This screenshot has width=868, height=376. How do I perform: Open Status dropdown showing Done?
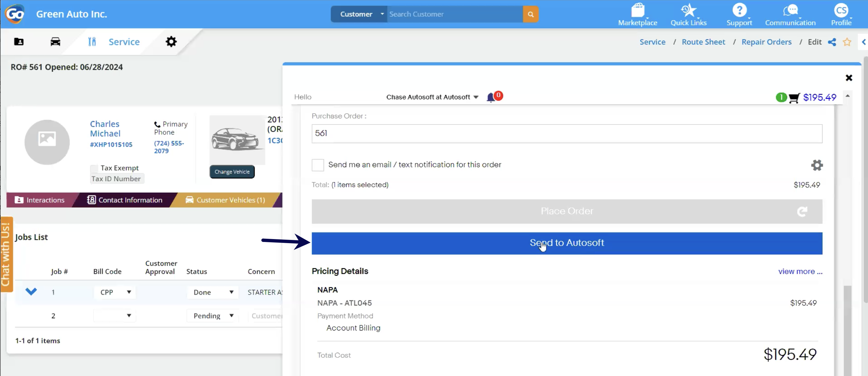point(213,292)
